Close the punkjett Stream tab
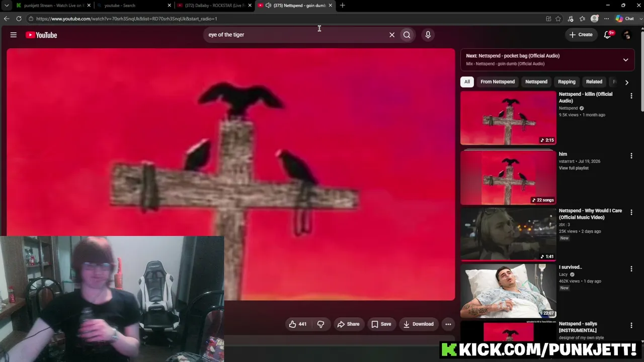Image resolution: width=644 pixels, height=362 pixels. (x=89, y=6)
